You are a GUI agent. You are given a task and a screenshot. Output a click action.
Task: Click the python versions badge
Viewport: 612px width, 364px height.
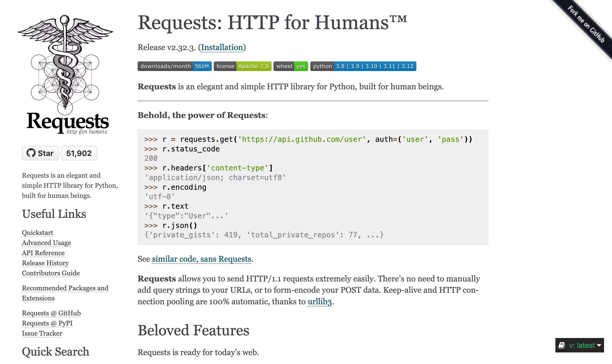(363, 66)
